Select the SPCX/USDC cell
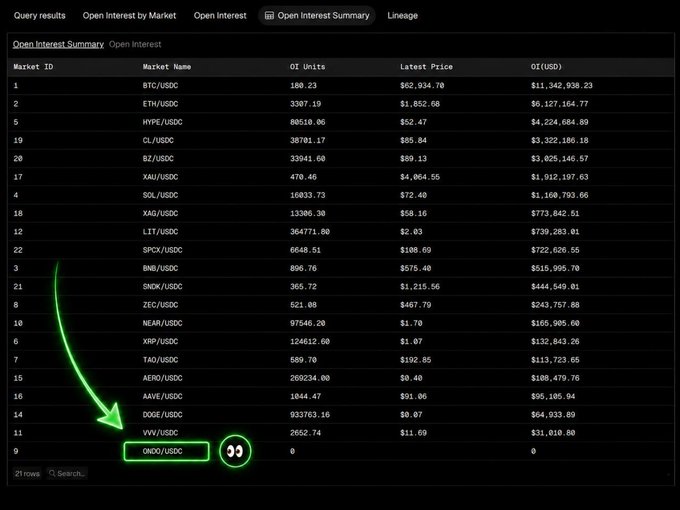 point(163,250)
